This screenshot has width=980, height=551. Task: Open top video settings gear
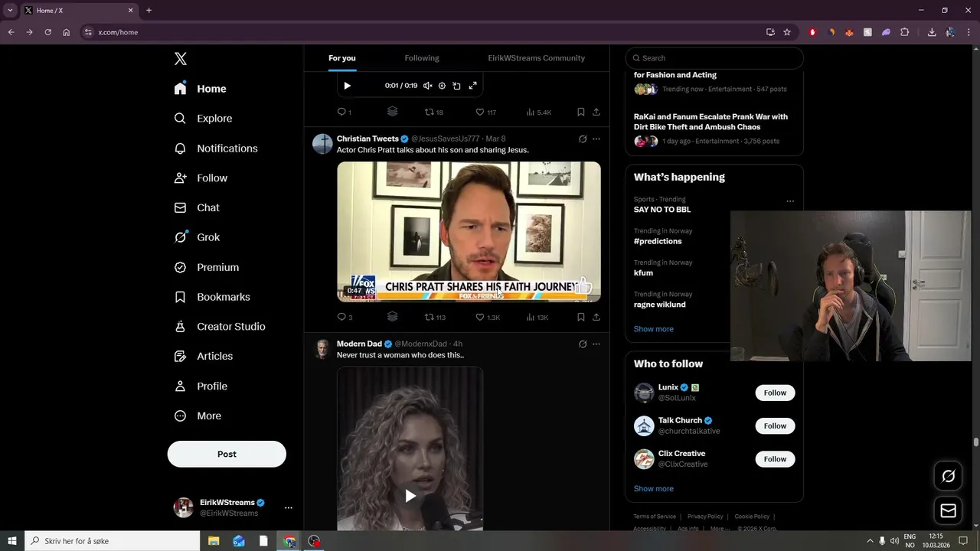click(442, 86)
